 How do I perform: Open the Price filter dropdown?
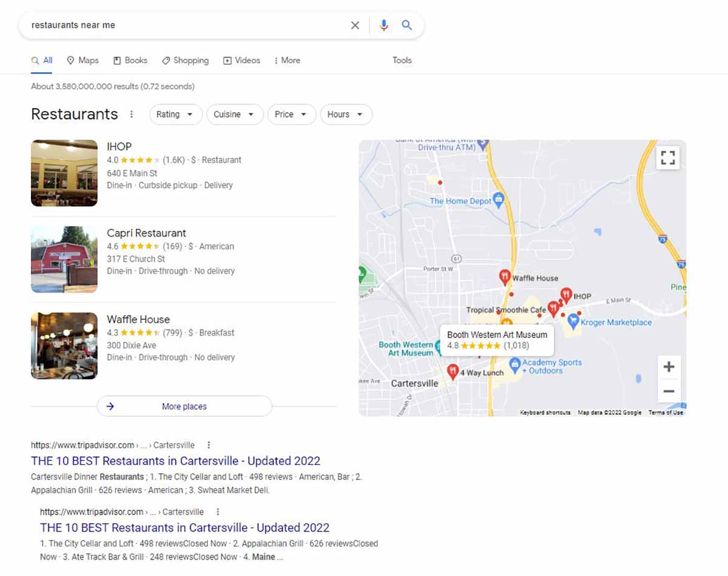point(292,114)
